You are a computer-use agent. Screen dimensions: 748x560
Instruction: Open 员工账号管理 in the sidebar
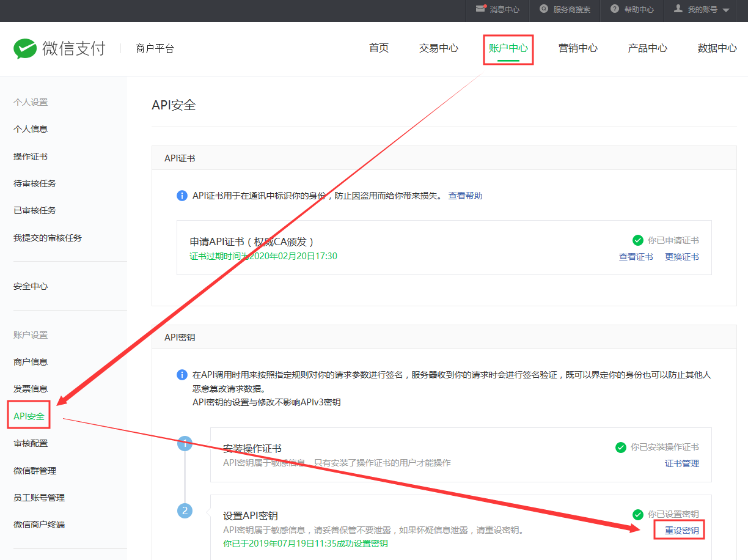[x=39, y=498]
